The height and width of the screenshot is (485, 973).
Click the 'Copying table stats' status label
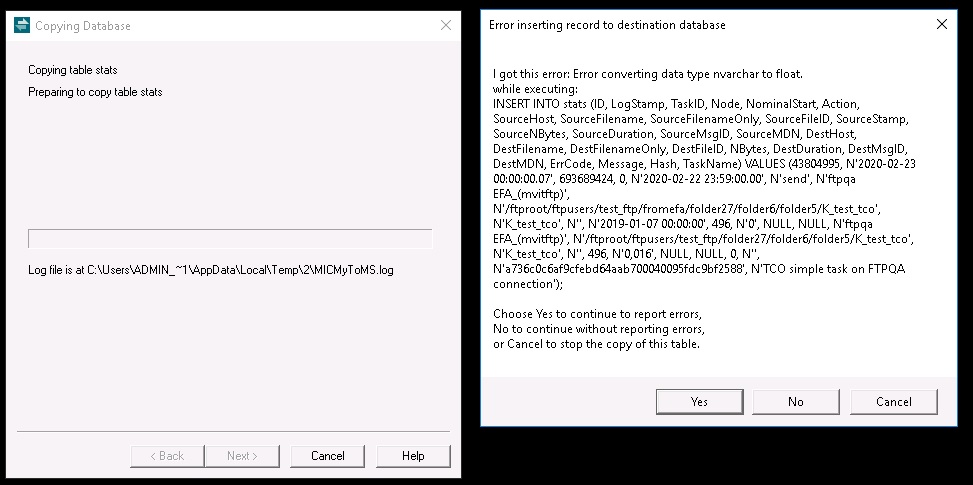coord(79,70)
